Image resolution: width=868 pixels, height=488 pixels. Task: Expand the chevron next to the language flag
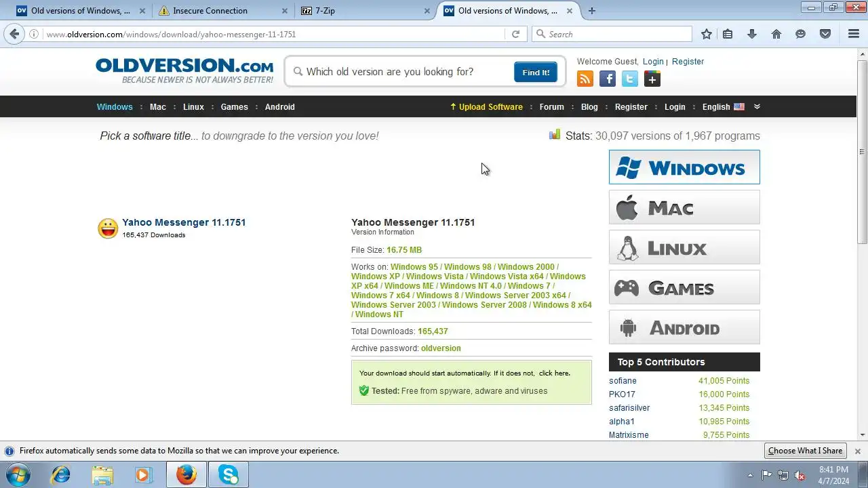757,106
